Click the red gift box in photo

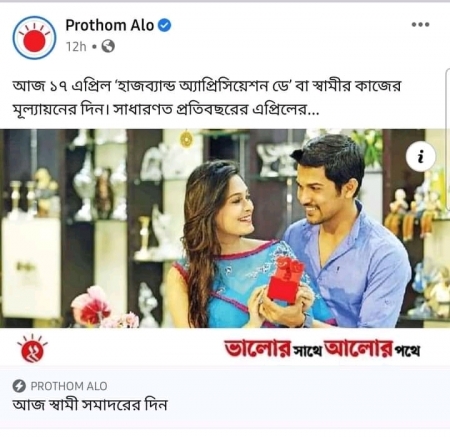(286, 280)
